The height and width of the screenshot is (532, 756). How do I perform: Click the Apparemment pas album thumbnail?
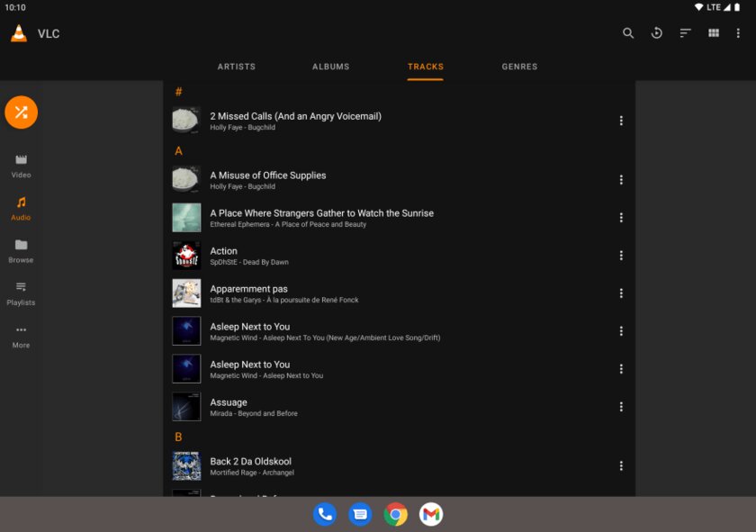(x=186, y=293)
